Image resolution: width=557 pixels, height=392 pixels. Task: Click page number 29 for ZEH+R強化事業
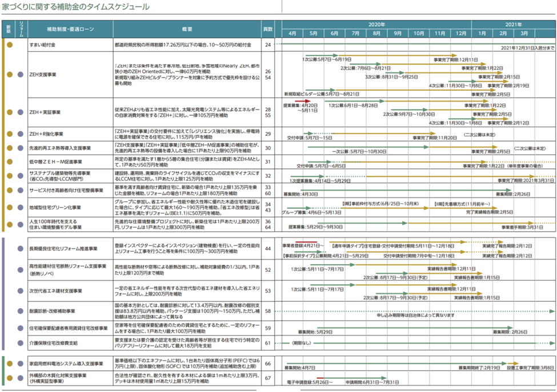click(x=268, y=134)
